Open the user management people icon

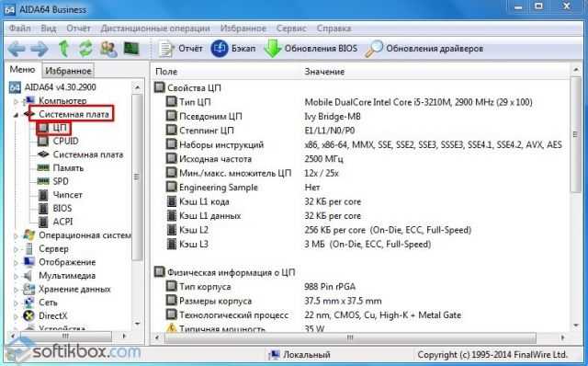[x=108, y=49]
